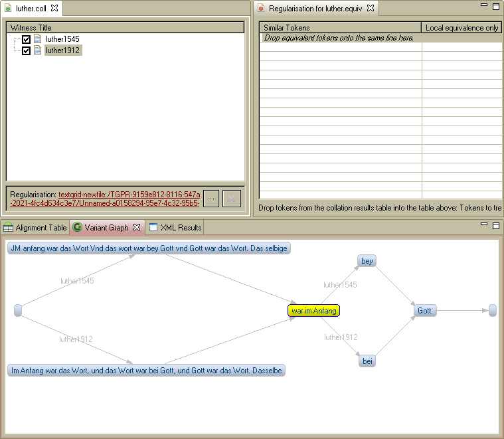This screenshot has height=439, width=504.
Task: Click the 'Similar Tokens' column header
Action: point(340,28)
